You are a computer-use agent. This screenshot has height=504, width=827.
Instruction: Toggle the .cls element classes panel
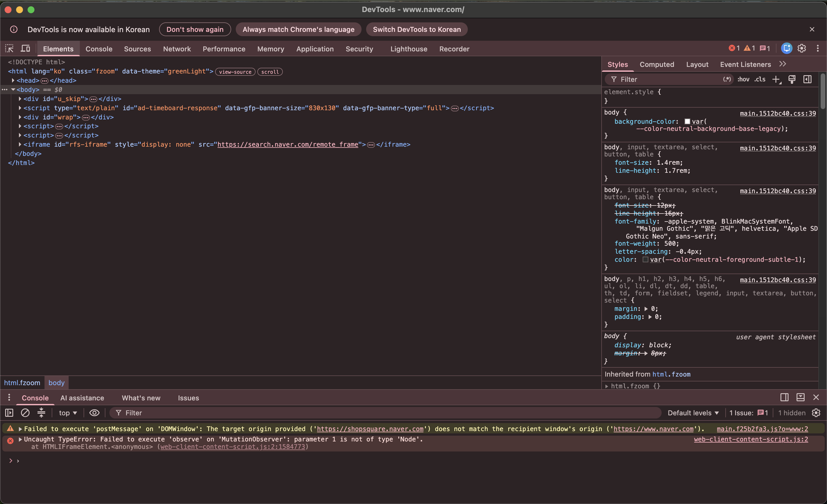[760, 80]
